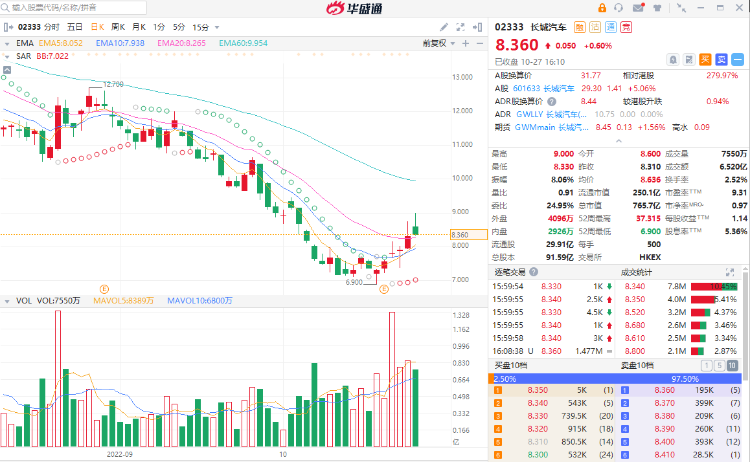
Task: Expand the trade statistics panel icon
Action: pos(730,272)
